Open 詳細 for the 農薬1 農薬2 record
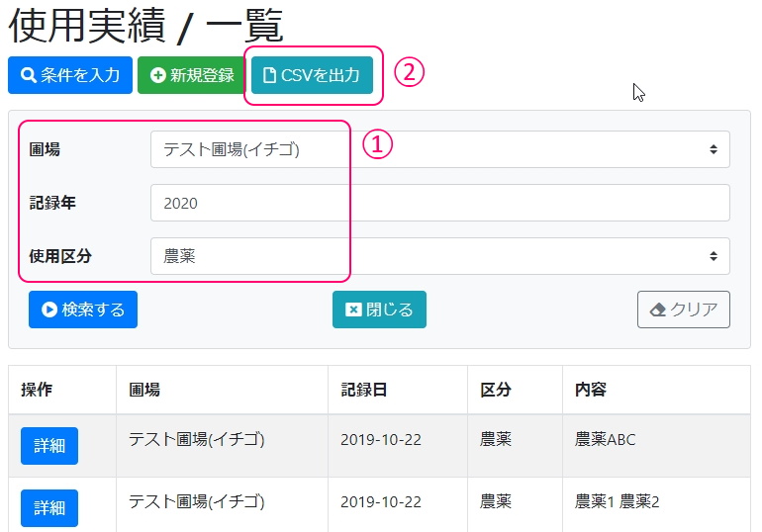This screenshot has height=532, width=762. pyautogui.click(x=48, y=507)
